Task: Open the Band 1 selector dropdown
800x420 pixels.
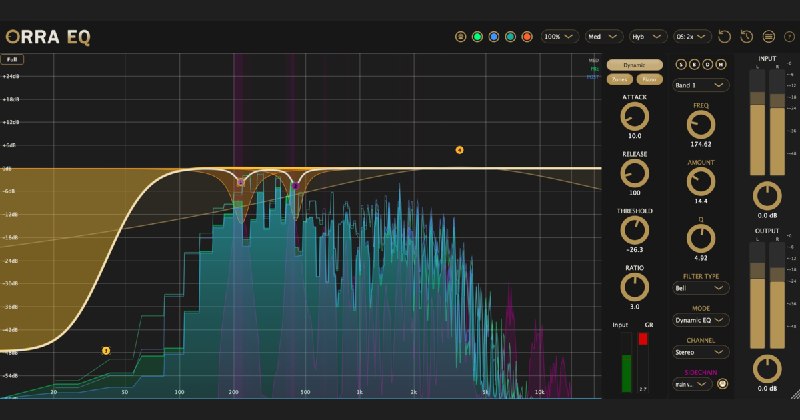Action: (701, 85)
